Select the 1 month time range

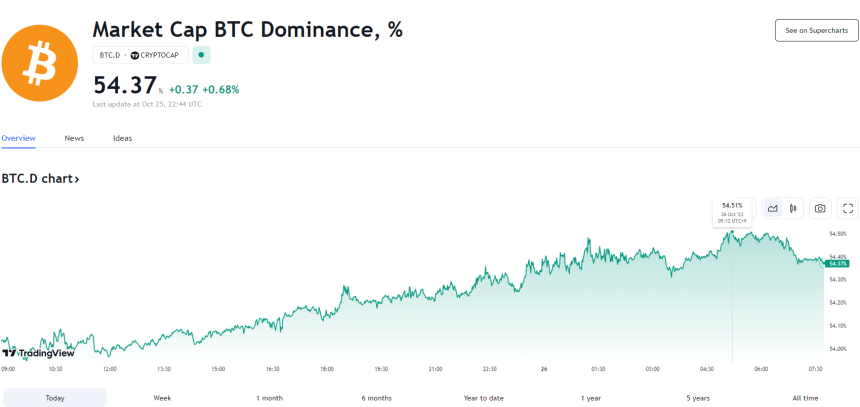(x=269, y=398)
